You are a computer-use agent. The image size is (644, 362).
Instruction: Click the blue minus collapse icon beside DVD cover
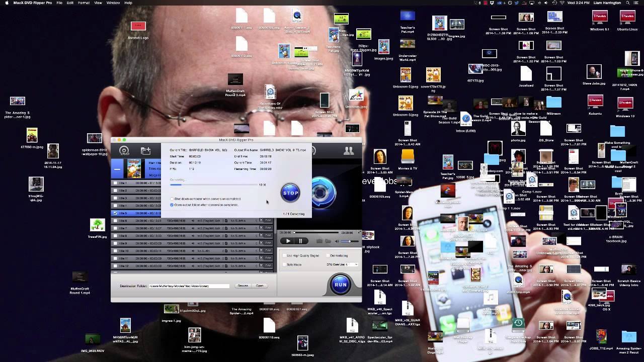tap(117, 169)
